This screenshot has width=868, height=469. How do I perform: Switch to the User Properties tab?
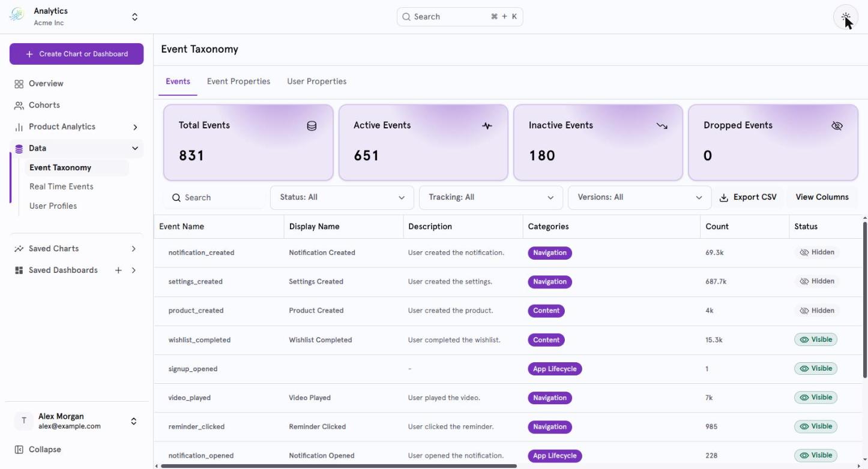pyautogui.click(x=317, y=82)
